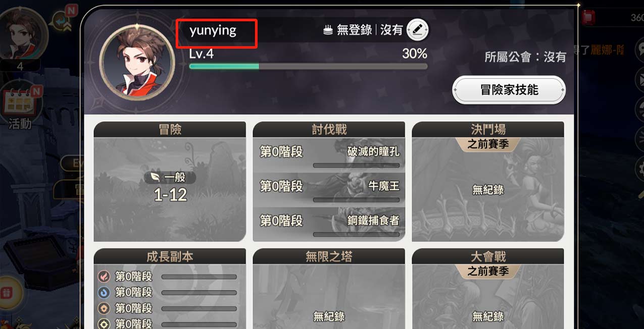
Task: Select the yunying username field
Action: point(217,31)
